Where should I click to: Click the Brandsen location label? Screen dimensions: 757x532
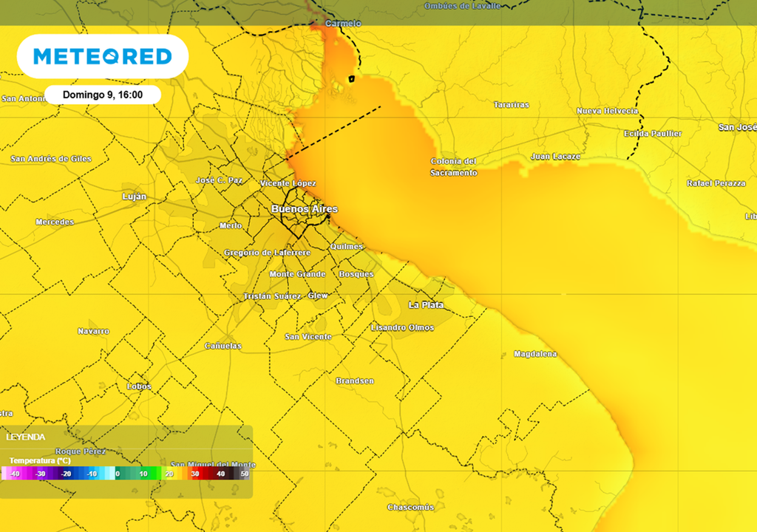355,381
